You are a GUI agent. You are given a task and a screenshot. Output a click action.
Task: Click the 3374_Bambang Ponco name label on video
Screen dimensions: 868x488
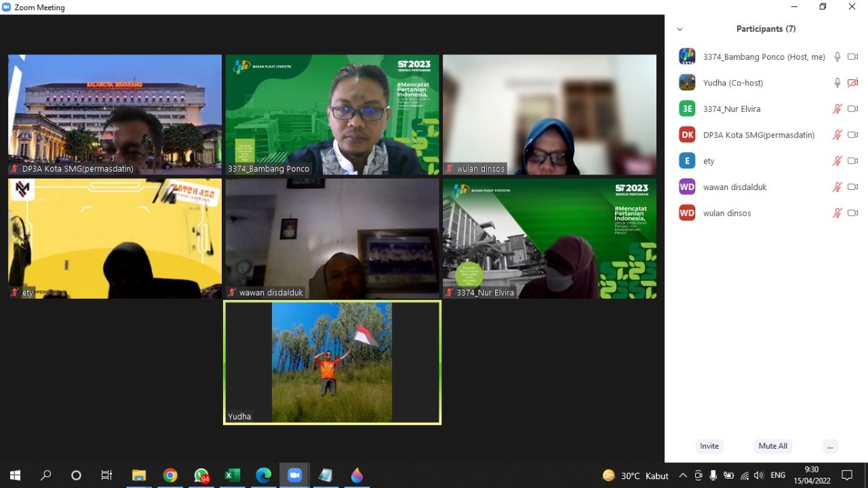269,169
